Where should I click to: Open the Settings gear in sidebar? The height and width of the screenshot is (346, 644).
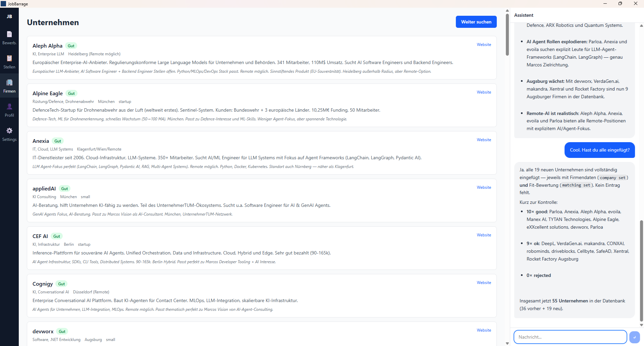coord(9,134)
